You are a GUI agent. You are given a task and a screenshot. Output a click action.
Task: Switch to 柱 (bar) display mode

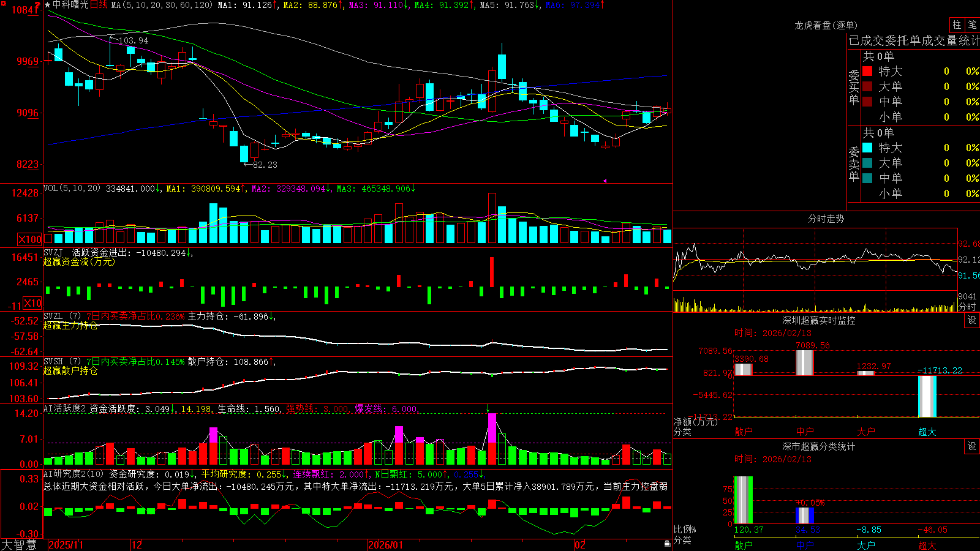pos(957,24)
